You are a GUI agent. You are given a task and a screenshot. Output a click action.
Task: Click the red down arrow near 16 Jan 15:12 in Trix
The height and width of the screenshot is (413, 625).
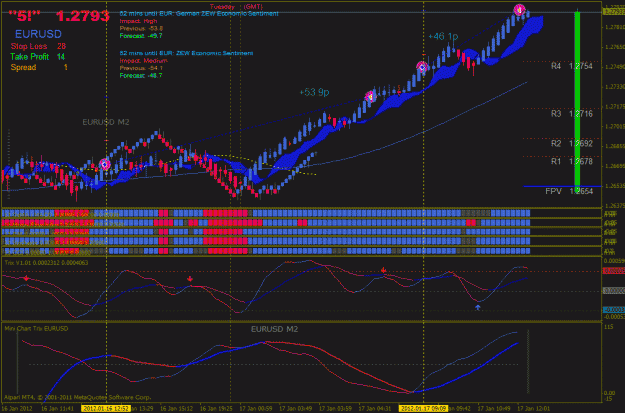tap(190, 279)
